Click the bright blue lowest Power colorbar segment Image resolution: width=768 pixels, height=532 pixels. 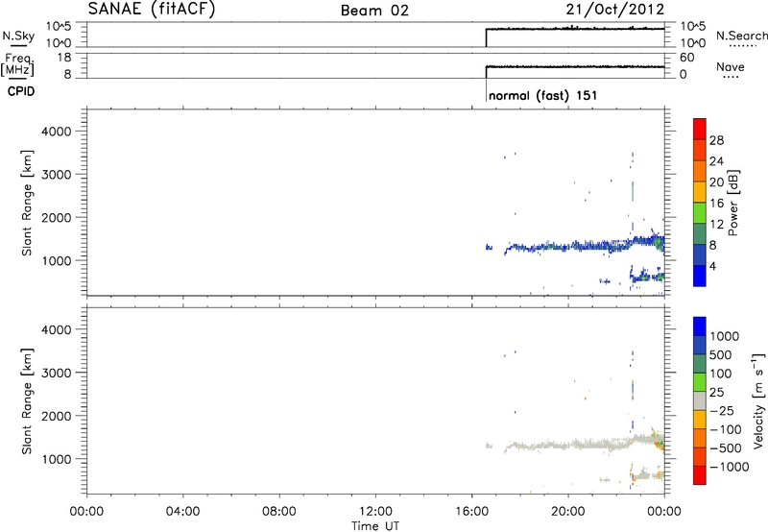(700, 276)
